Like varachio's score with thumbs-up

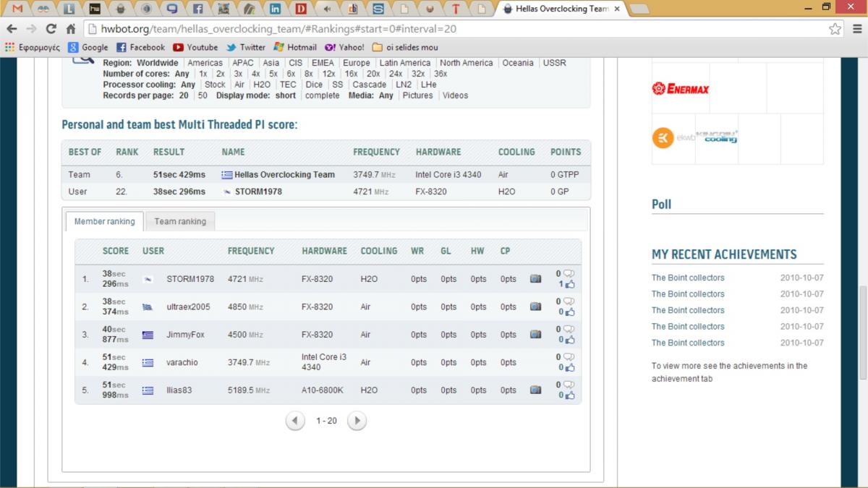[x=569, y=367]
